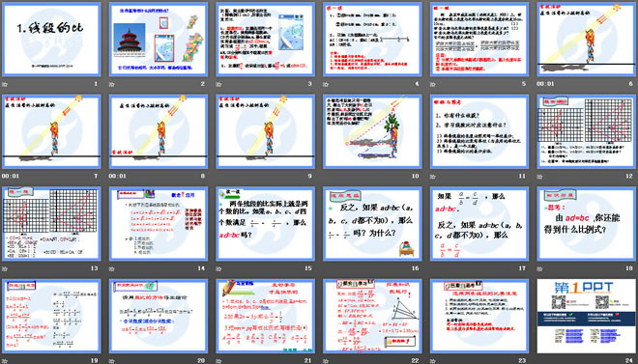Select slide 6 thumbnail with sun and girl
Image resolution: width=638 pixels, height=364 pixels.
[x=587, y=40]
